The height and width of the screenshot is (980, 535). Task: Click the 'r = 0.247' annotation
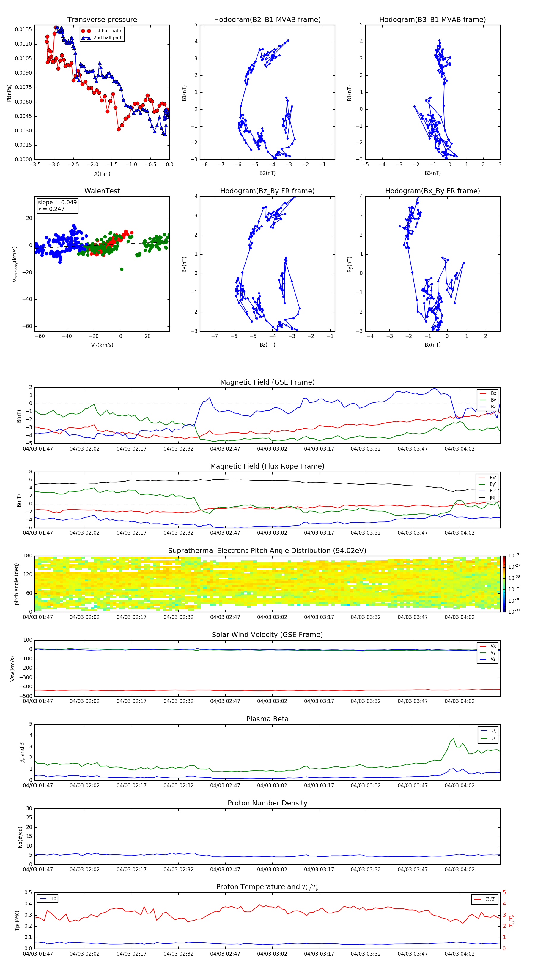point(51,209)
